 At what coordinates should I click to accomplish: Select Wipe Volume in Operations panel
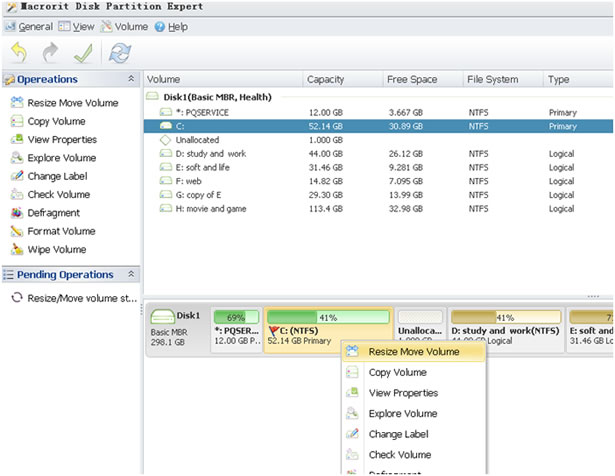(x=48, y=249)
